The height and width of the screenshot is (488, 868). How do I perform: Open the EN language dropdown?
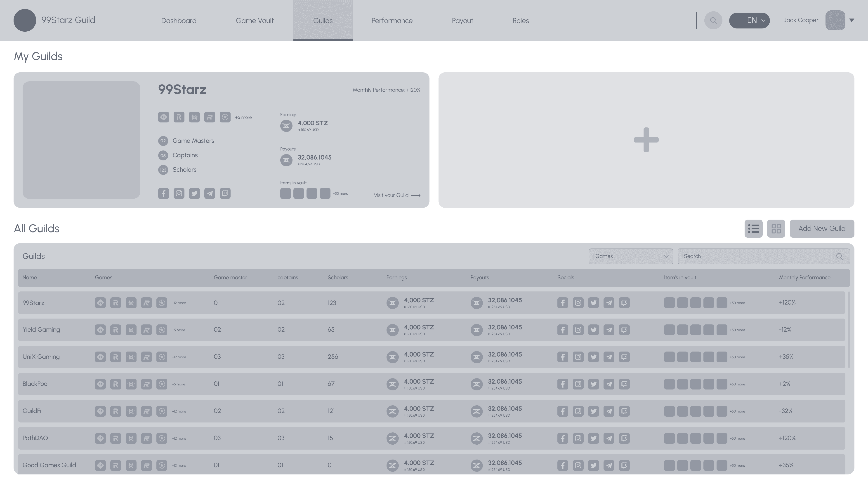749,21
